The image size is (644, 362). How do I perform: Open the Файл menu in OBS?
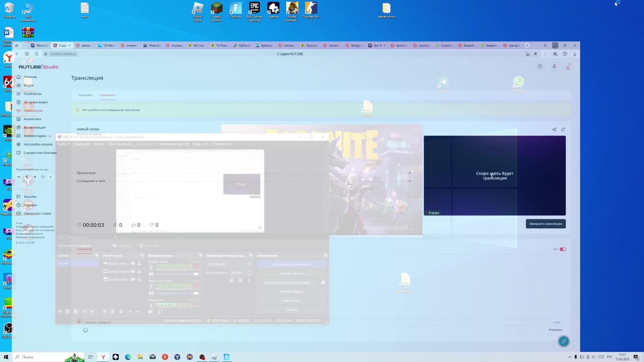pyautogui.click(x=64, y=144)
